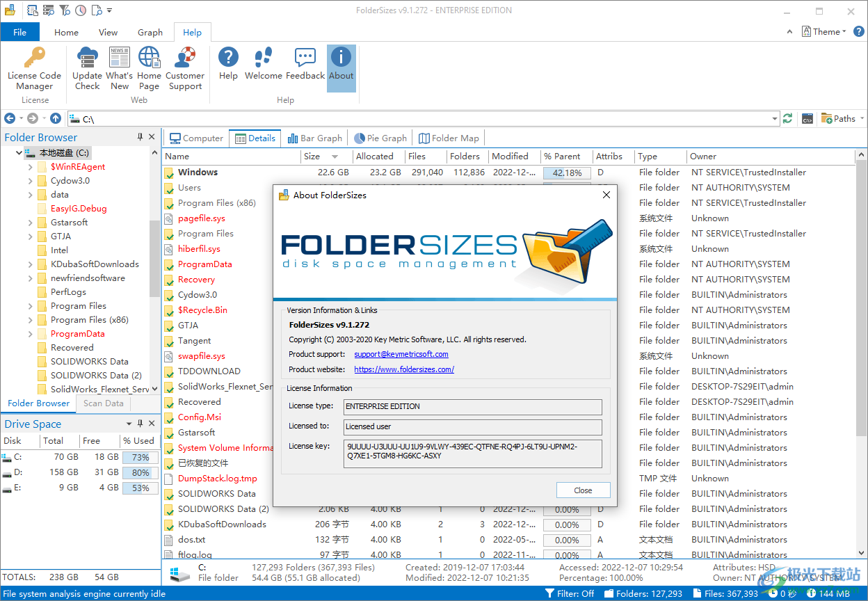Open the Home Page web link

[x=149, y=68]
